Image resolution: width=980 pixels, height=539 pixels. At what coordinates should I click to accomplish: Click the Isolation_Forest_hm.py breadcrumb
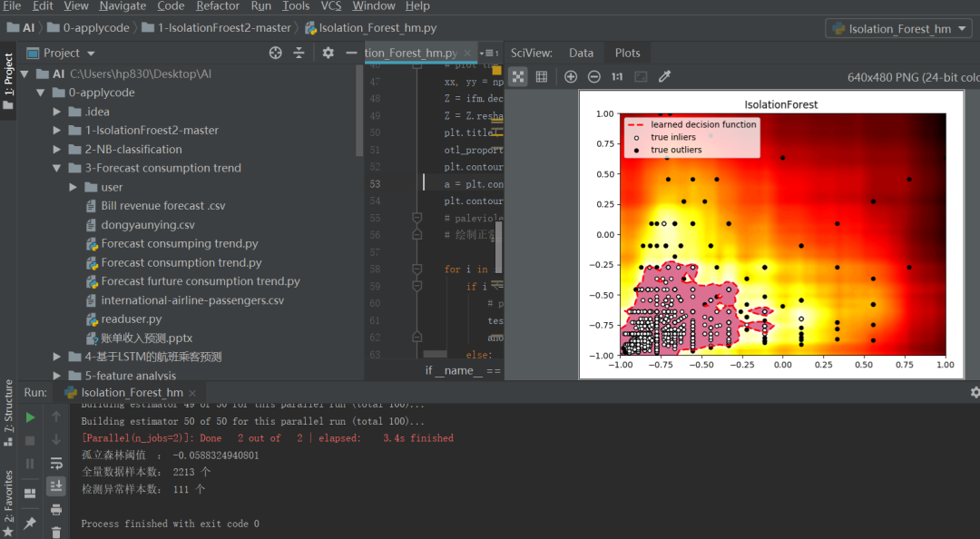370,28
